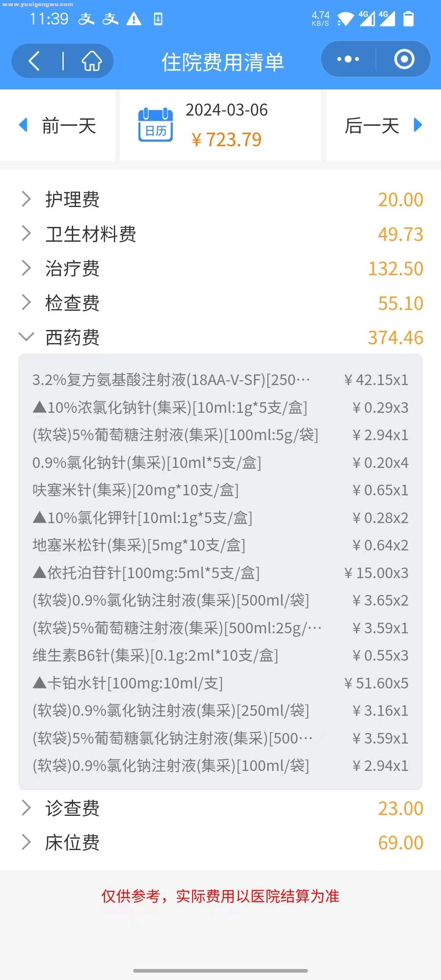Screen dimensions: 441x980
Task: Expand the 治疗费 category
Action: 220,269
